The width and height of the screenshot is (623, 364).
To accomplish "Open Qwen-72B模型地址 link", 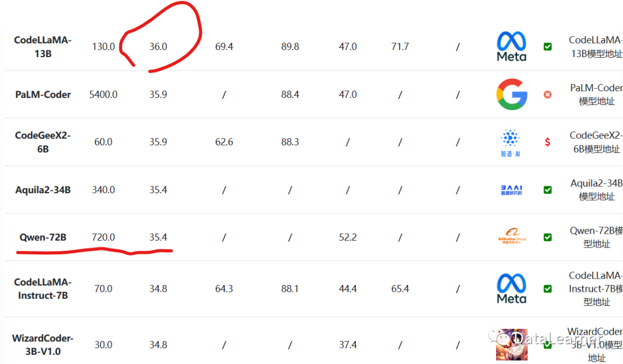I will point(596,237).
